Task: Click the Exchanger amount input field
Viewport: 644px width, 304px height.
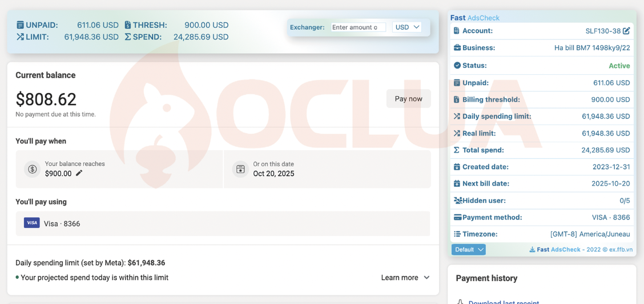Action: coord(359,27)
